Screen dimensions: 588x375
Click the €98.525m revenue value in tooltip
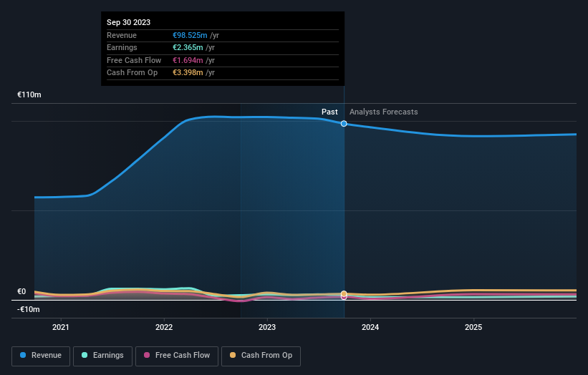[x=190, y=35]
